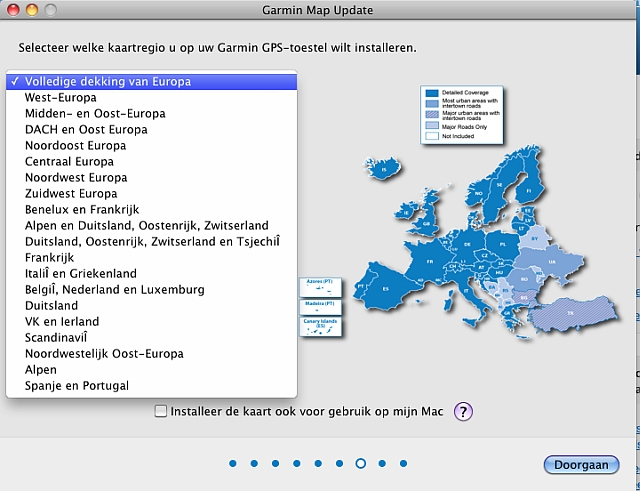Select 'Volledige dekking van Europa' option
Viewport: 640px width, 491px height.
click(151, 82)
